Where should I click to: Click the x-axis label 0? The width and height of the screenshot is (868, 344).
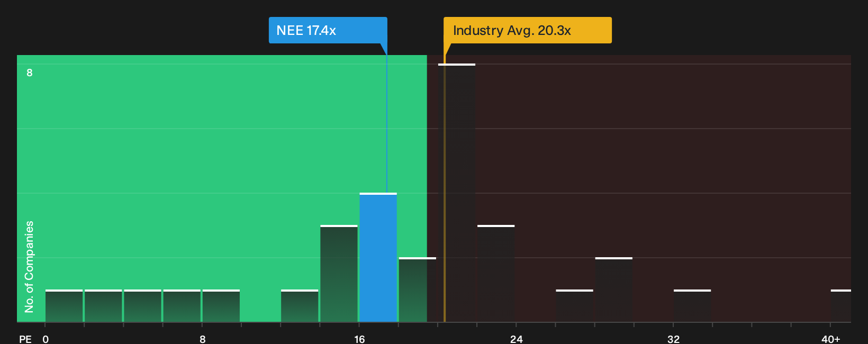46,339
